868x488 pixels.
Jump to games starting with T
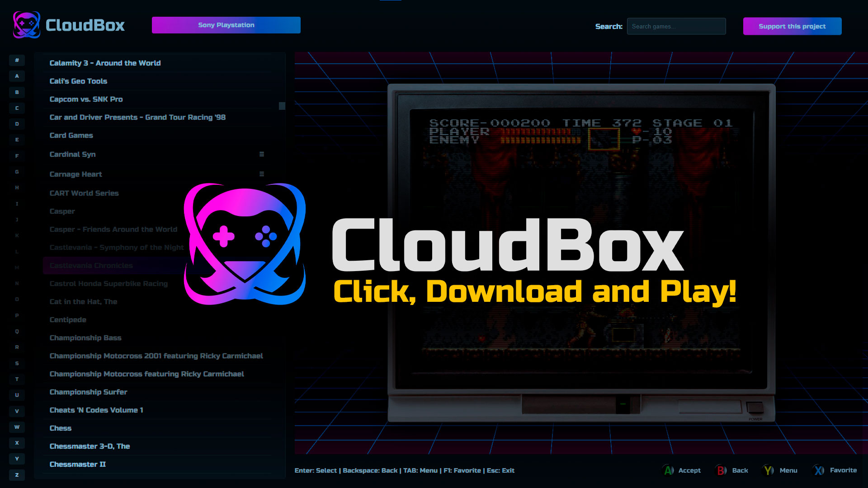(17, 379)
